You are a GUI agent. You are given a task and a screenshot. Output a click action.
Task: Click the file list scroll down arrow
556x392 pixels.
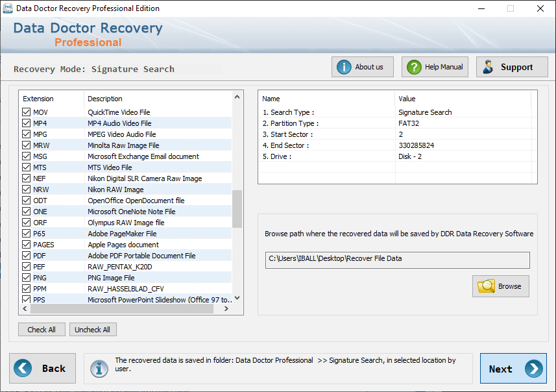click(237, 298)
